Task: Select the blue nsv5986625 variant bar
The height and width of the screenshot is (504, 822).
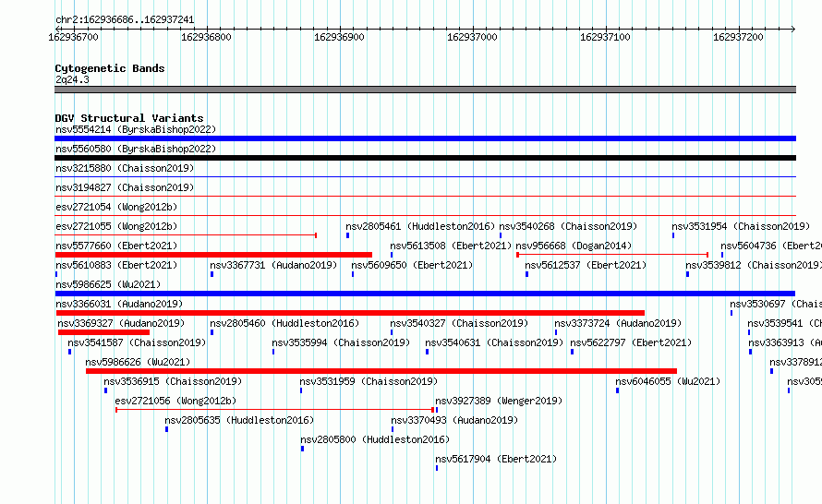Action: pos(425,294)
